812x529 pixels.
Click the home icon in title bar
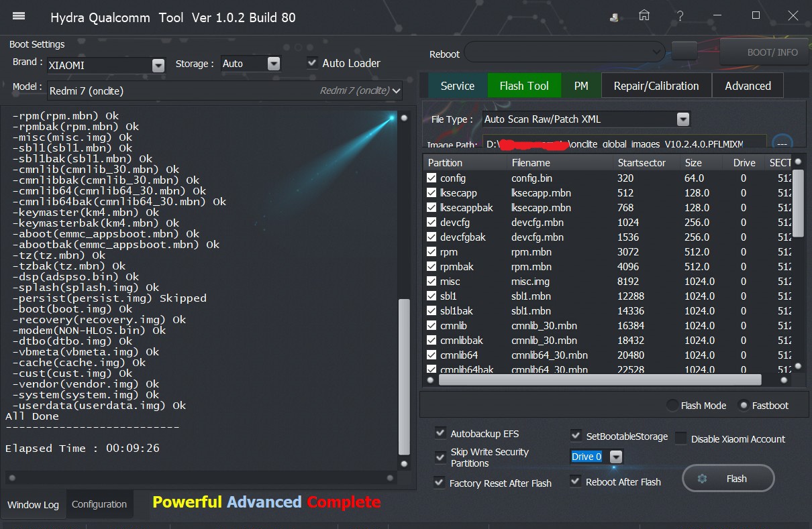644,15
